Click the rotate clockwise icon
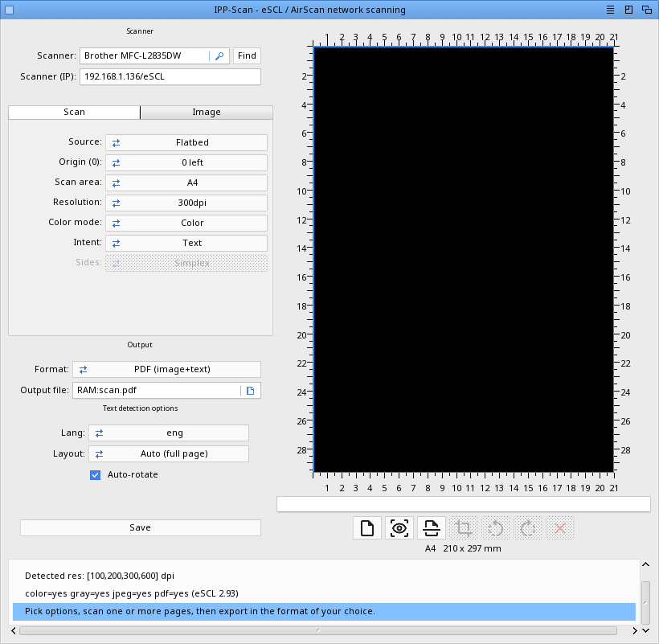This screenshot has width=659, height=644. (x=528, y=528)
